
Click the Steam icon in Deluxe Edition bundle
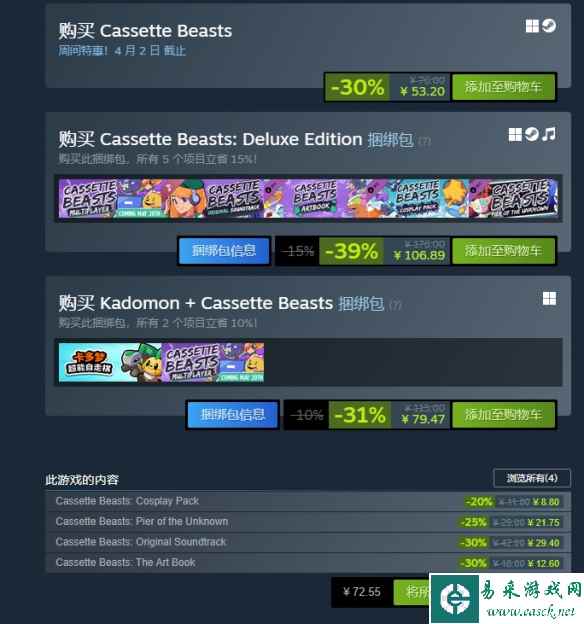(532, 135)
